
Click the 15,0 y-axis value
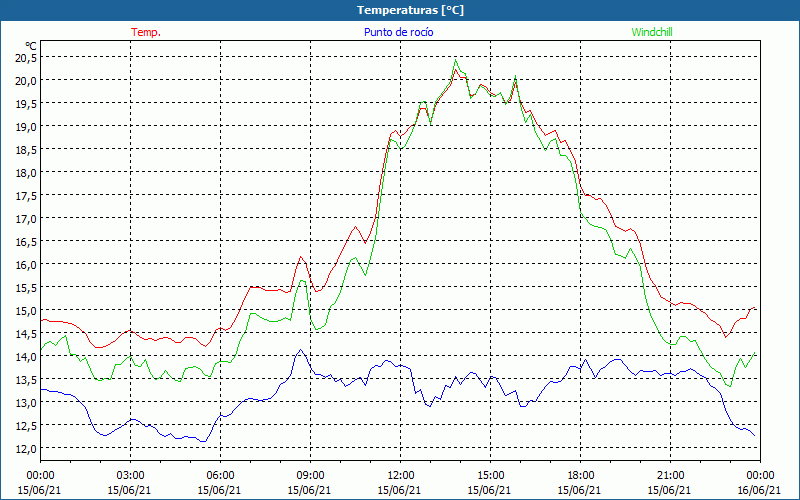(26, 311)
